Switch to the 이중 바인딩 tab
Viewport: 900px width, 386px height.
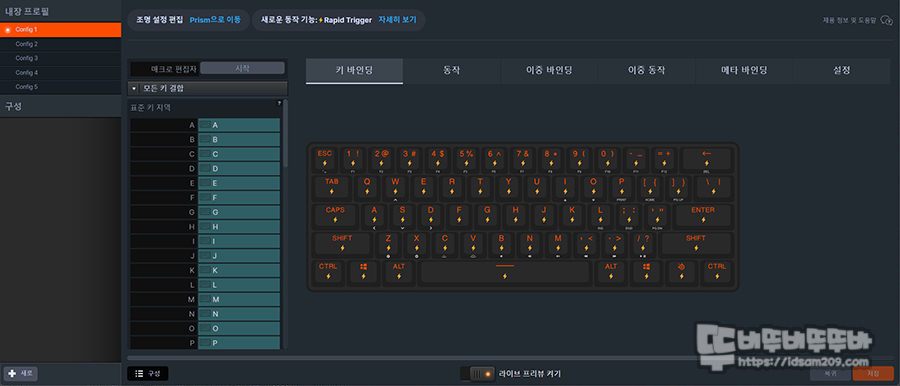tap(549, 71)
